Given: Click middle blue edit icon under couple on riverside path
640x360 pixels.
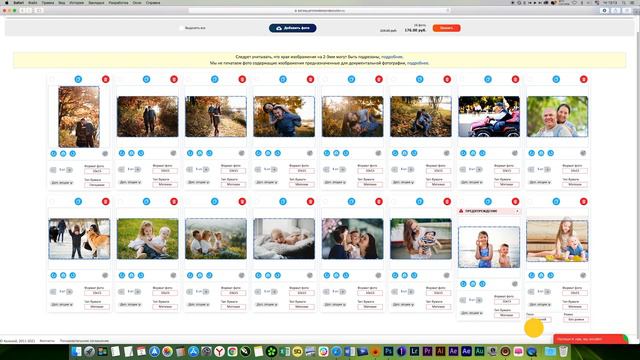Looking at the screenshot, I should tap(200, 153).
